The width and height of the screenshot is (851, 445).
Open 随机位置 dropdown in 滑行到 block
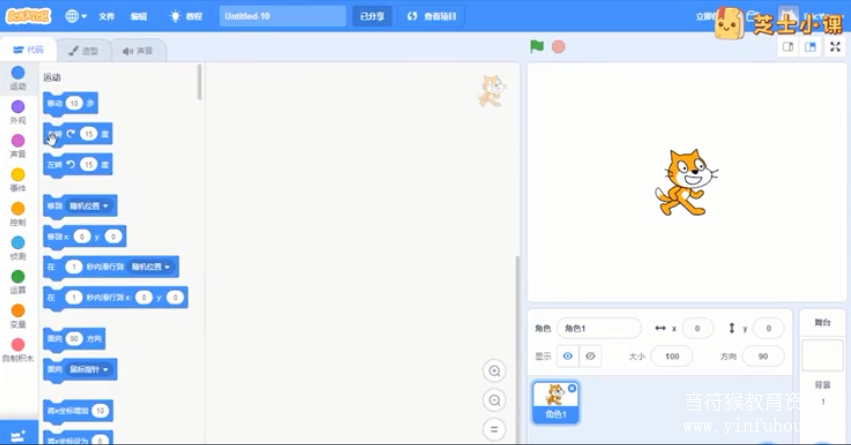[151, 267]
